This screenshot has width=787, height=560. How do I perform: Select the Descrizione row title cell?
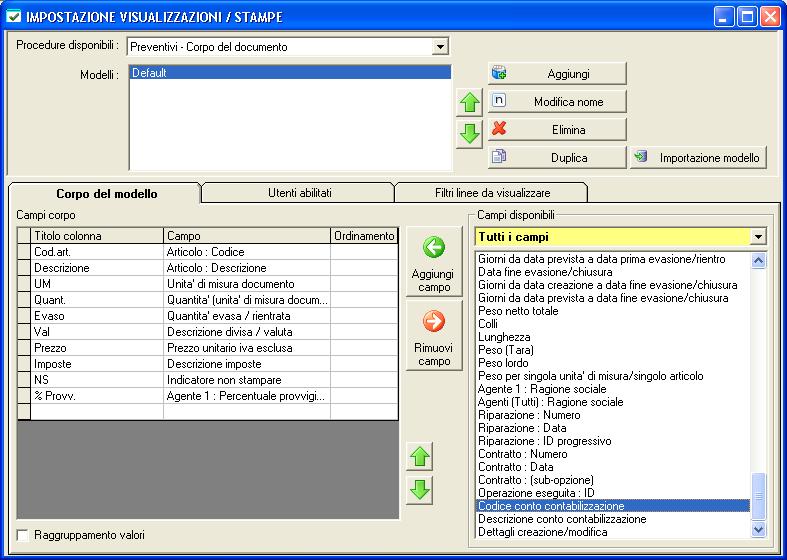[x=97, y=268]
